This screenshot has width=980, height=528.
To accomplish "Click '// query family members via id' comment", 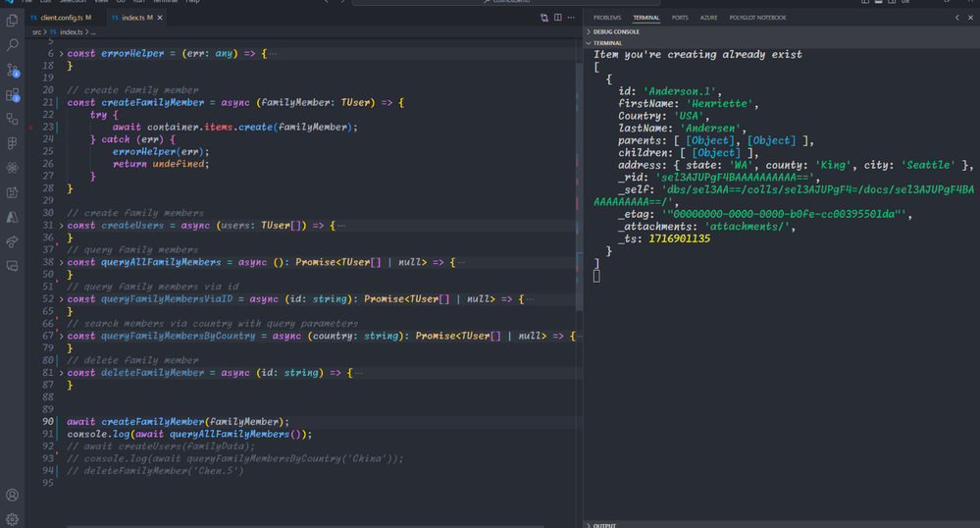I will pyautogui.click(x=152, y=287).
